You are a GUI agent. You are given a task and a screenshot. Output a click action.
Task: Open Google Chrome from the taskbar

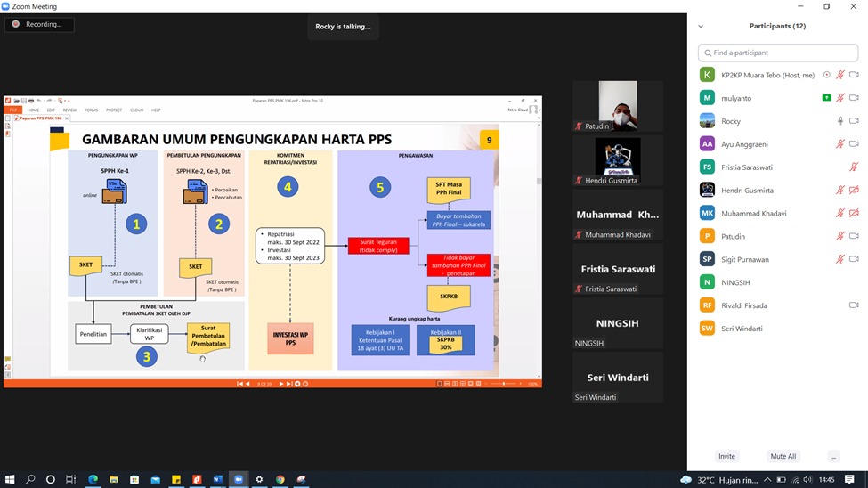click(x=280, y=479)
